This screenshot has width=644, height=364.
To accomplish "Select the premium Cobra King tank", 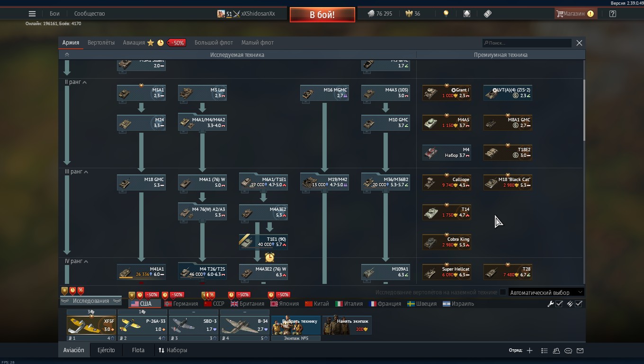I will pos(447,242).
